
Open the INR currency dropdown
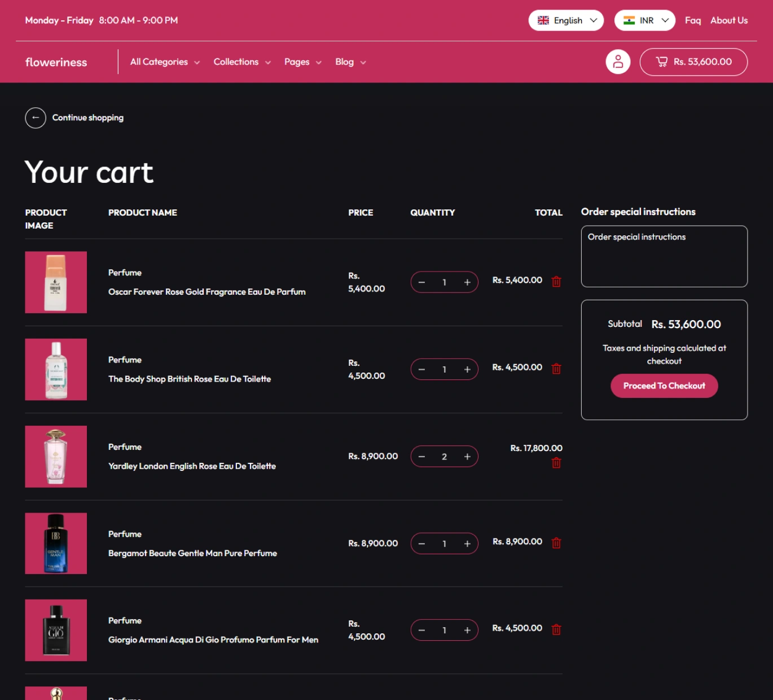click(645, 20)
